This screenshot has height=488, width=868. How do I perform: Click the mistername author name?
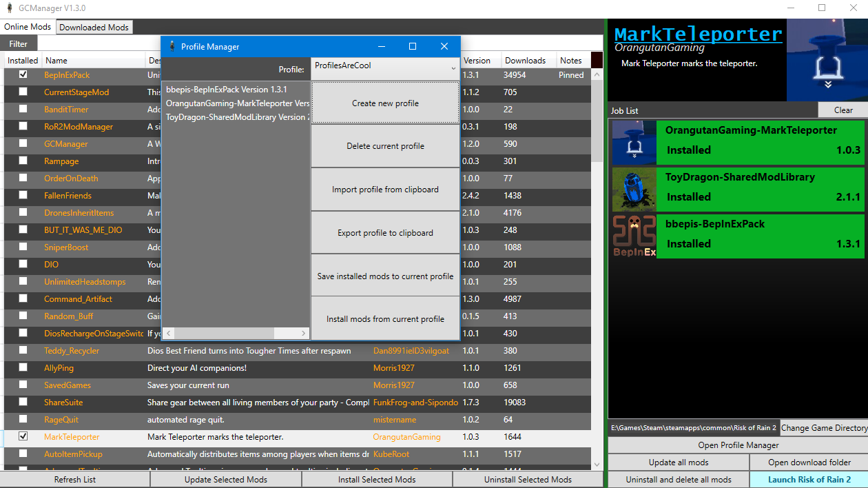[395, 420]
